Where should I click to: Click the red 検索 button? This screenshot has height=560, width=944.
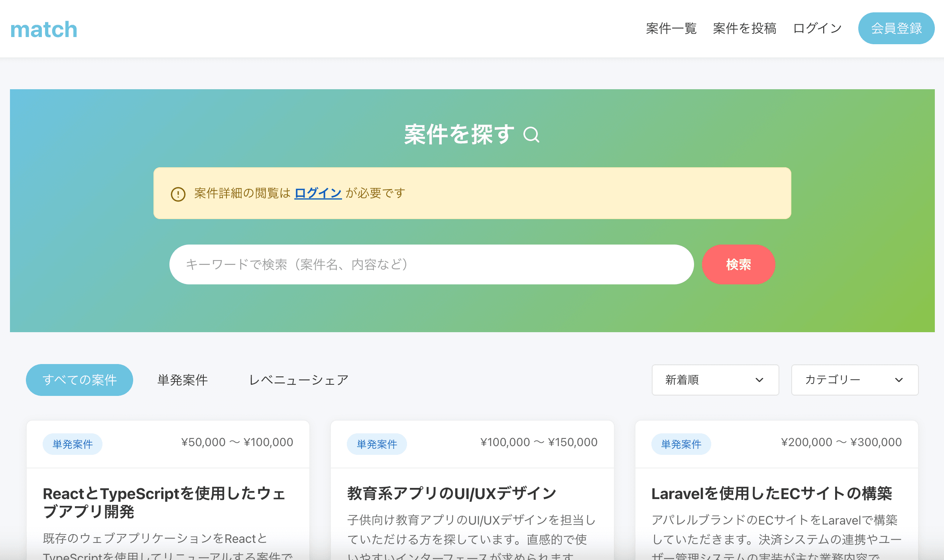[738, 264]
